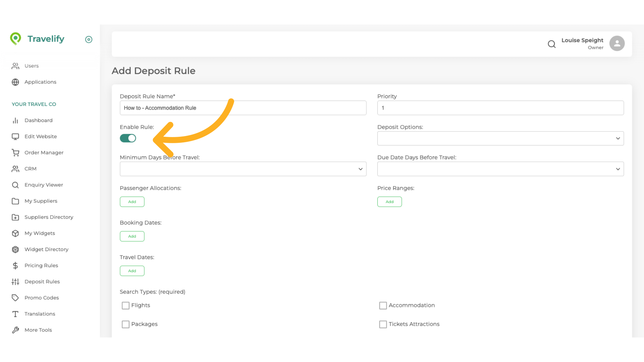Check the Flights search type checkbox

(125, 305)
